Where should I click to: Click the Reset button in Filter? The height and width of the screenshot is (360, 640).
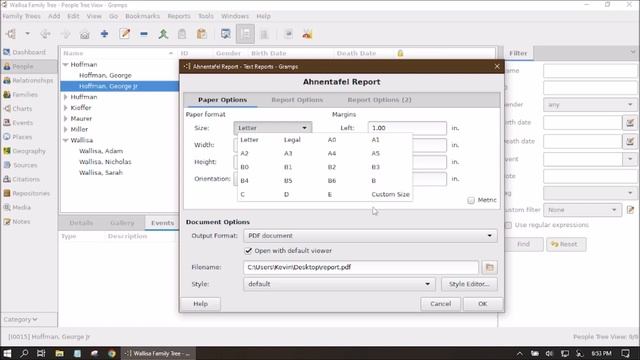pos(566,244)
